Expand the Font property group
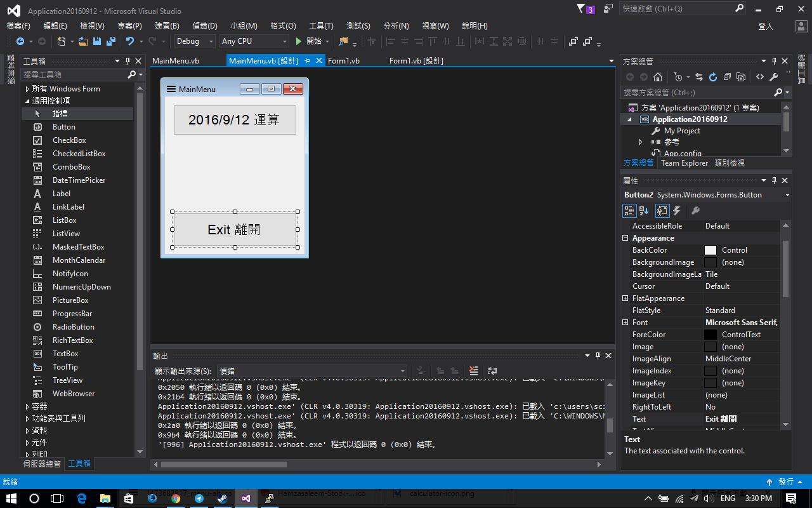 point(625,323)
